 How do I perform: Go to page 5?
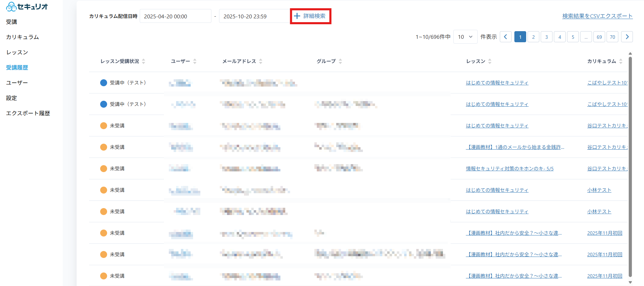pos(573,37)
